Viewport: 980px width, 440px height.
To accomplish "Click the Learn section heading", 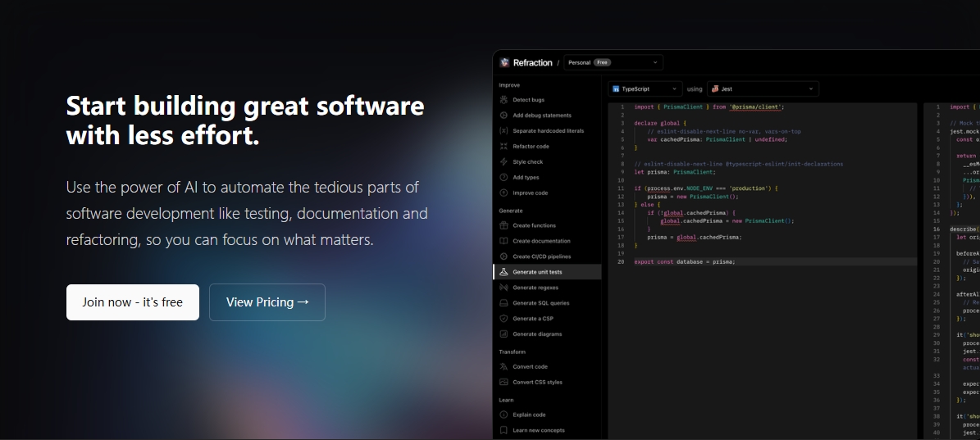I will pos(506,400).
